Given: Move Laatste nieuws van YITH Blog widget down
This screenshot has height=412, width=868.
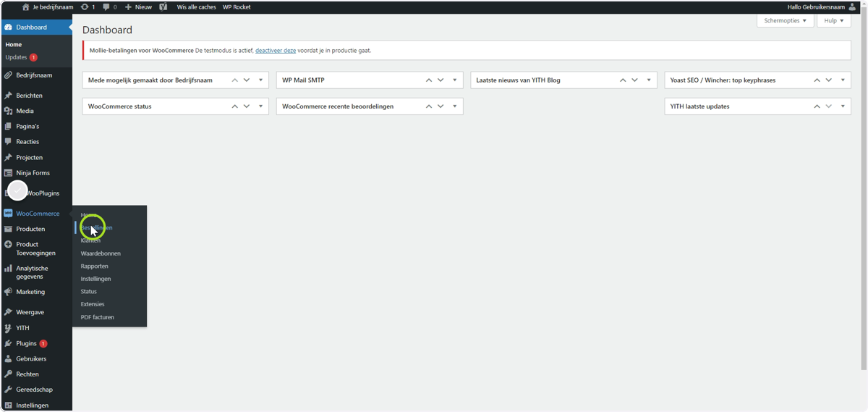Looking at the screenshot, I should click(x=634, y=80).
